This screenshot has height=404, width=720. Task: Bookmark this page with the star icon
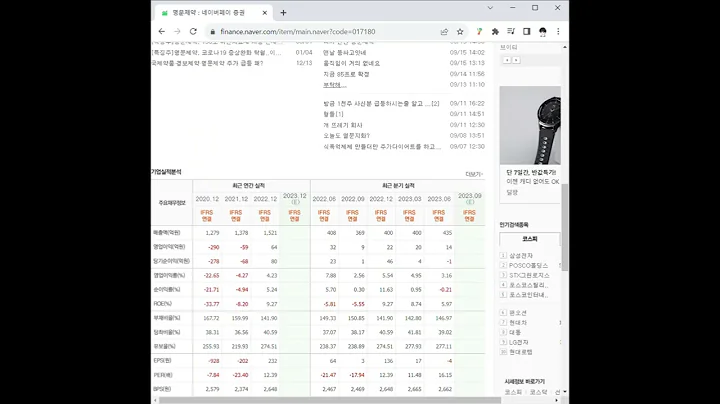(460, 32)
